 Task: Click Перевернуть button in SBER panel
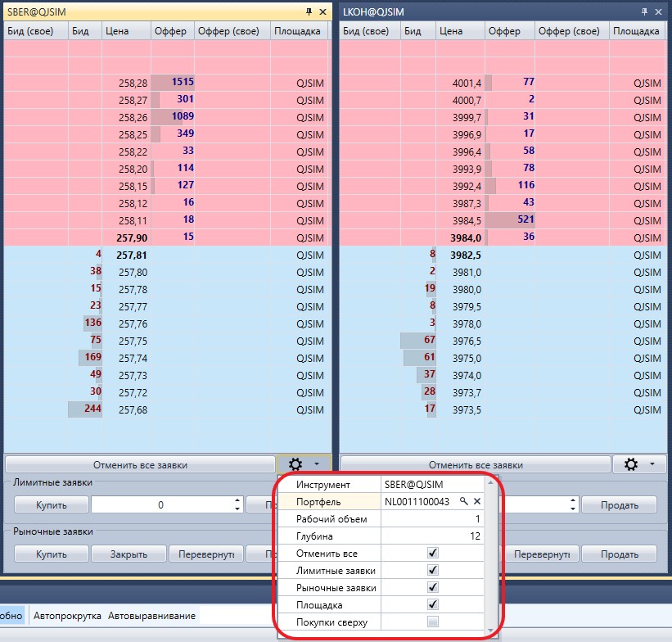tap(206, 554)
